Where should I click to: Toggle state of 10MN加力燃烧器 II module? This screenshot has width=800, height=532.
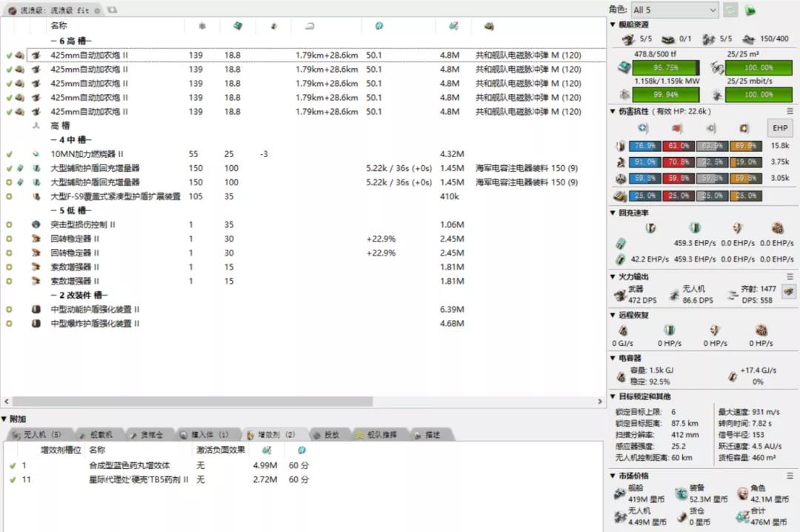pos(9,154)
